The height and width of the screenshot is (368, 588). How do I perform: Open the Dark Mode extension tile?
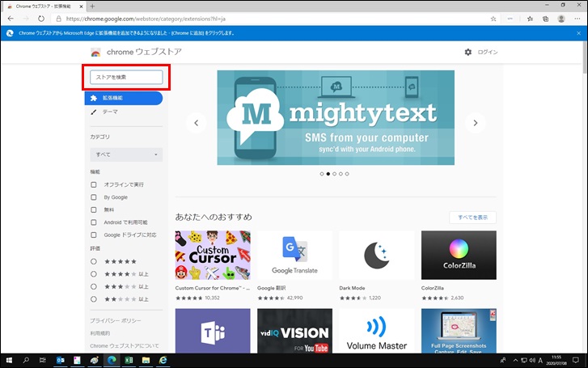tap(377, 255)
